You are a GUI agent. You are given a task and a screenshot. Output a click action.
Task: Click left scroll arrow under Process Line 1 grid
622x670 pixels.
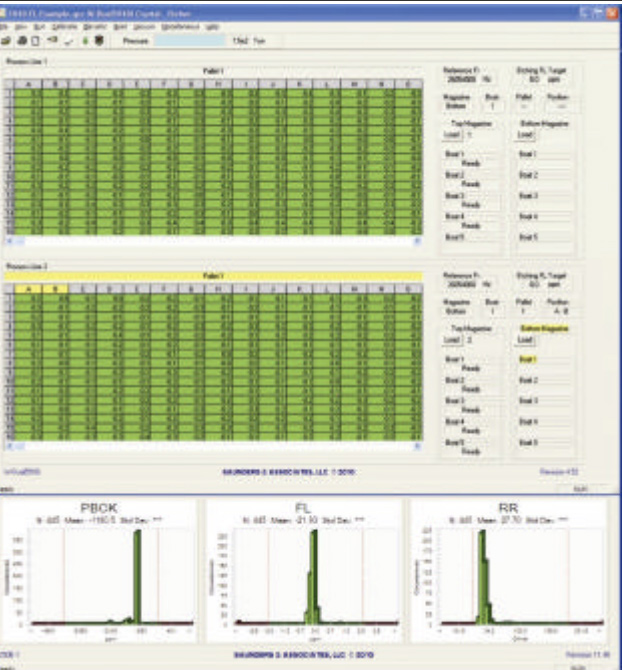tap(9, 241)
